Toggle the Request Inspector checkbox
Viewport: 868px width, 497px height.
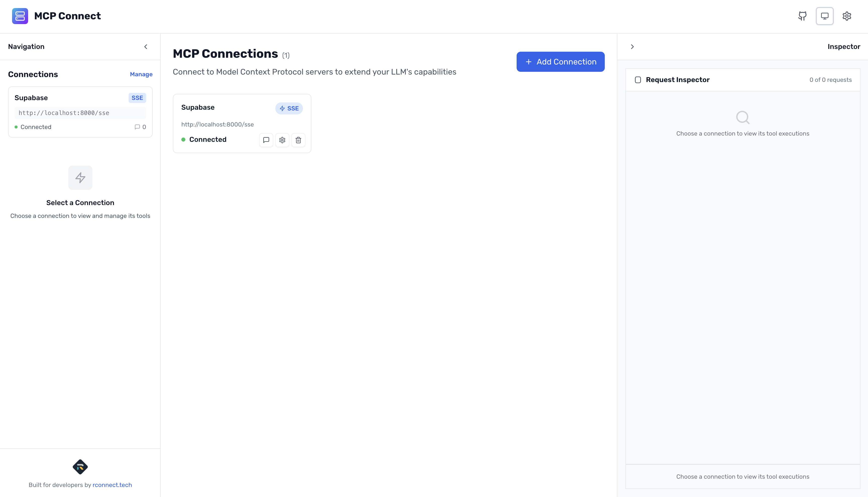point(638,80)
